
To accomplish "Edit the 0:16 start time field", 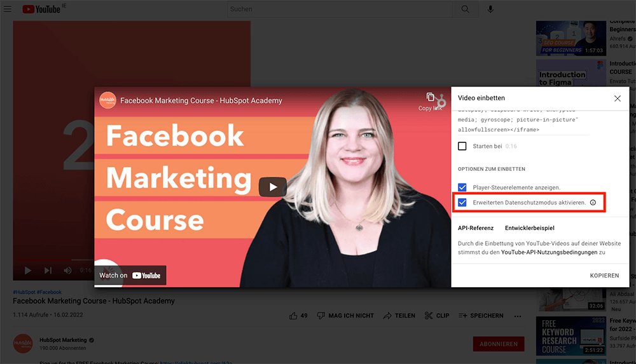I will click(511, 146).
